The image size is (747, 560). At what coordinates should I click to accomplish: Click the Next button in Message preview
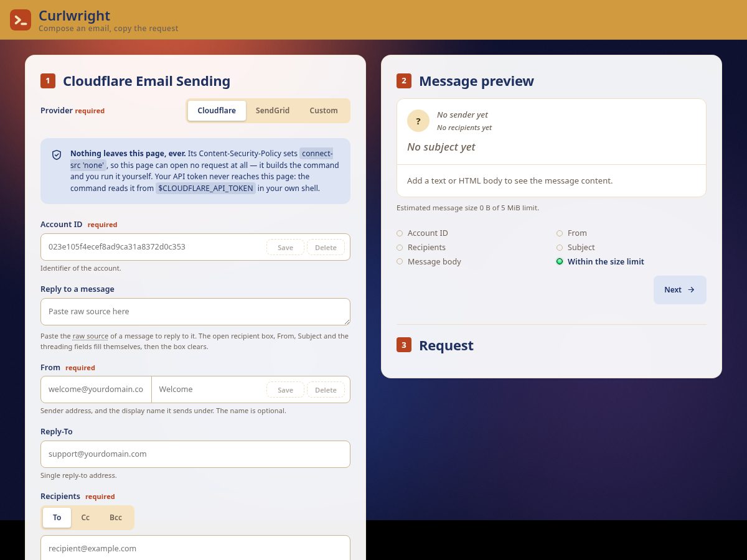pyautogui.click(x=680, y=290)
